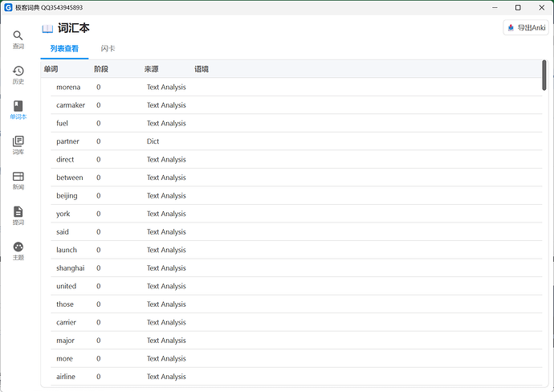This screenshot has width=554, height=392.
Task: Click the app logo in title bar
Action: pyautogui.click(x=8, y=7)
